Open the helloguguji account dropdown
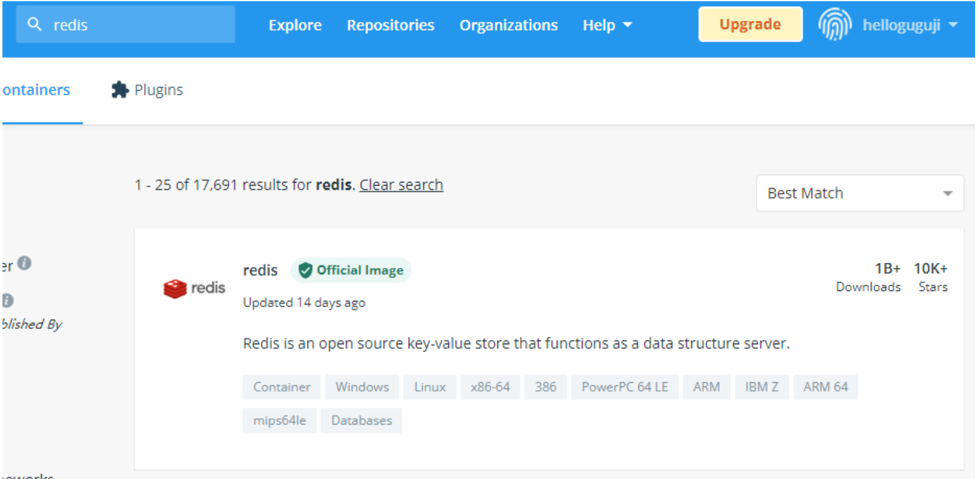 tap(910, 25)
